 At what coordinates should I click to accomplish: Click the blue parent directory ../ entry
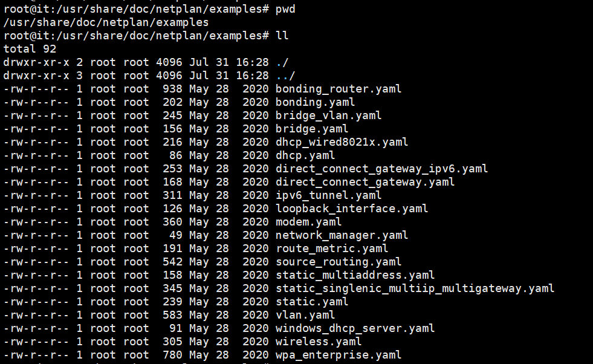click(285, 76)
